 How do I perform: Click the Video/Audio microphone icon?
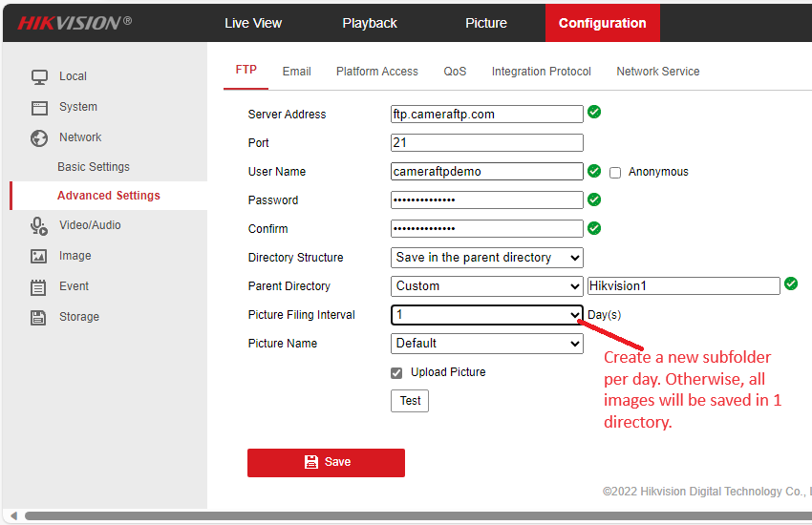point(39,226)
